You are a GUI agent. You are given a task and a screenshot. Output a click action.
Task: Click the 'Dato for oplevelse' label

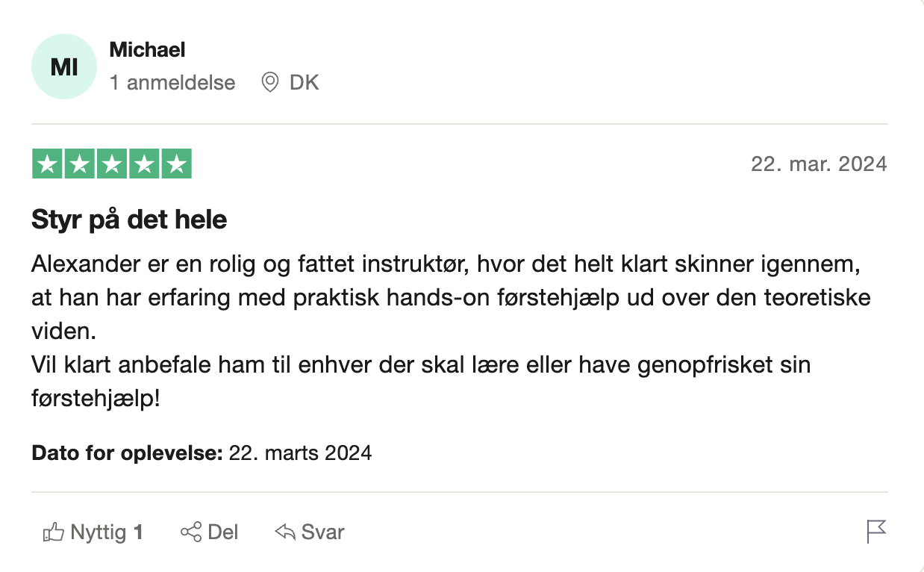[x=125, y=453]
